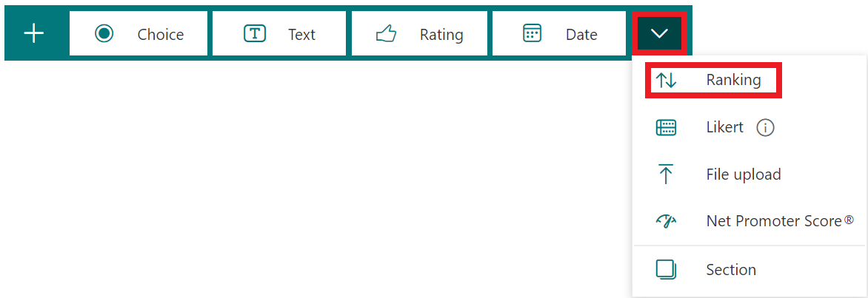This screenshot has height=298, width=868.
Task: Open Likert info icon
Action: click(765, 128)
